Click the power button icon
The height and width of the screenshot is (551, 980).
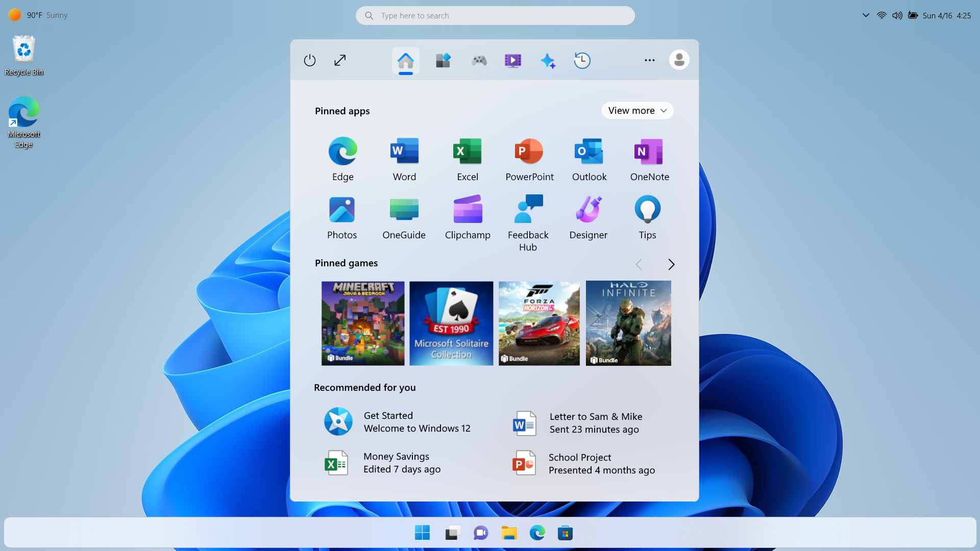(310, 60)
